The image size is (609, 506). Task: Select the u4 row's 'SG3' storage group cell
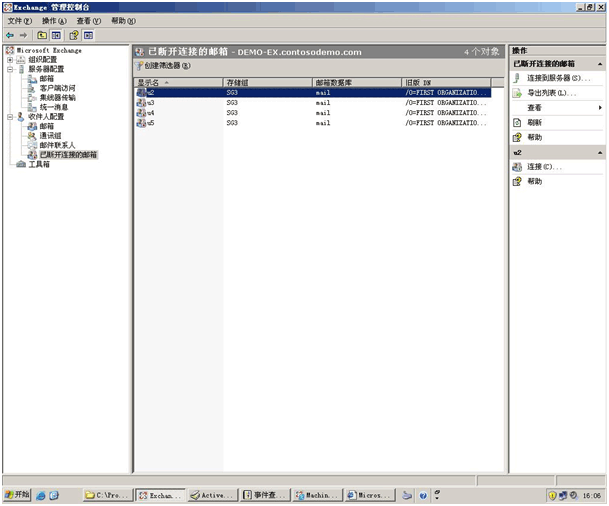pos(232,113)
